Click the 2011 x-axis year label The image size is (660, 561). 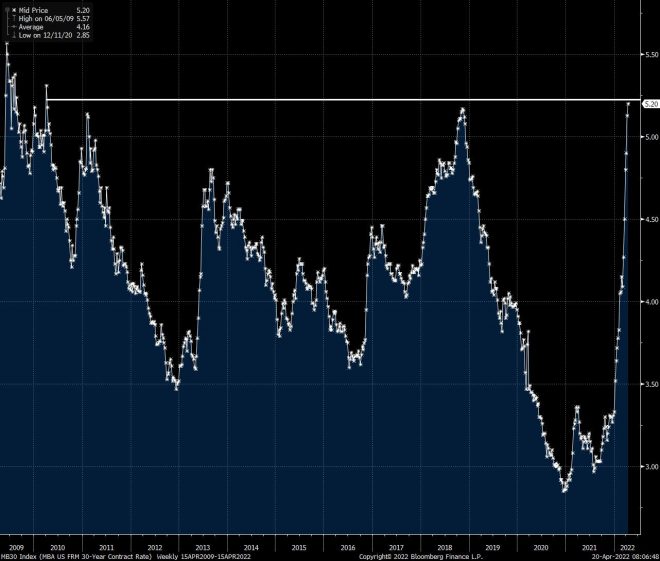pyautogui.click(x=106, y=548)
